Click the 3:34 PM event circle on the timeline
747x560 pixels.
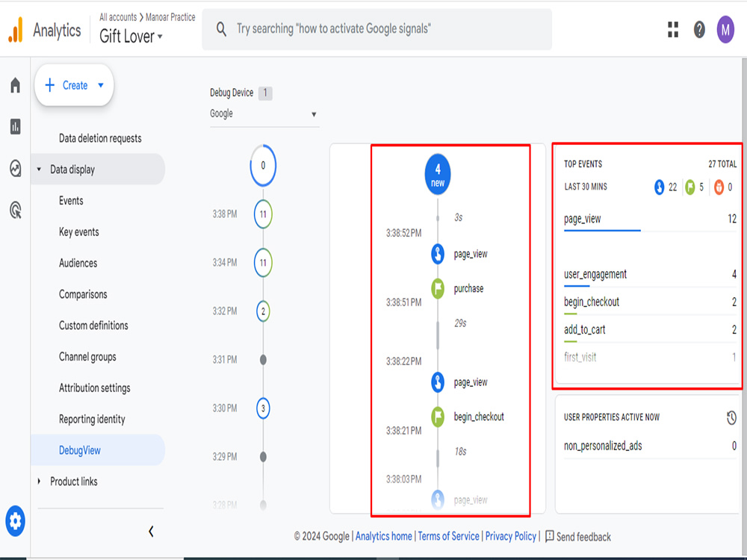(x=262, y=263)
